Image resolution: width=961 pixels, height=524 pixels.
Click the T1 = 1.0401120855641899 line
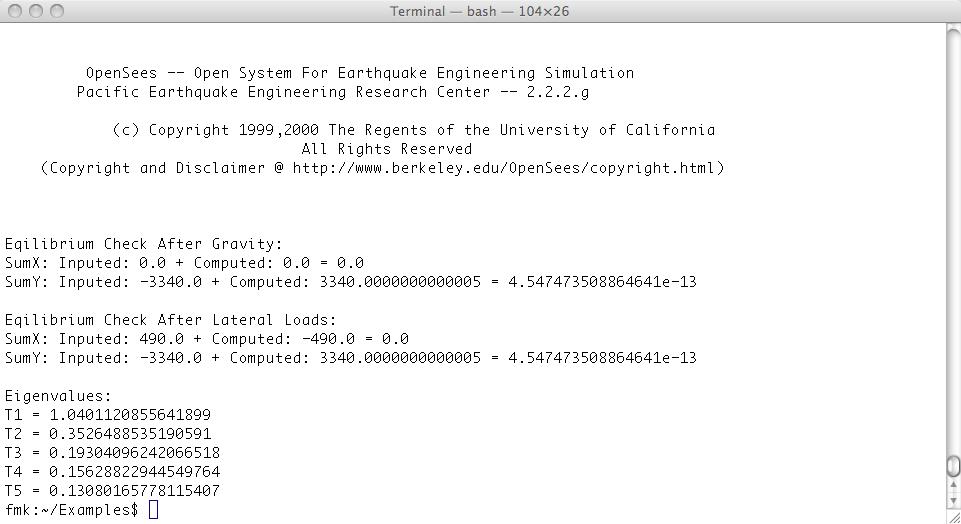pyautogui.click(x=108, y=415)
